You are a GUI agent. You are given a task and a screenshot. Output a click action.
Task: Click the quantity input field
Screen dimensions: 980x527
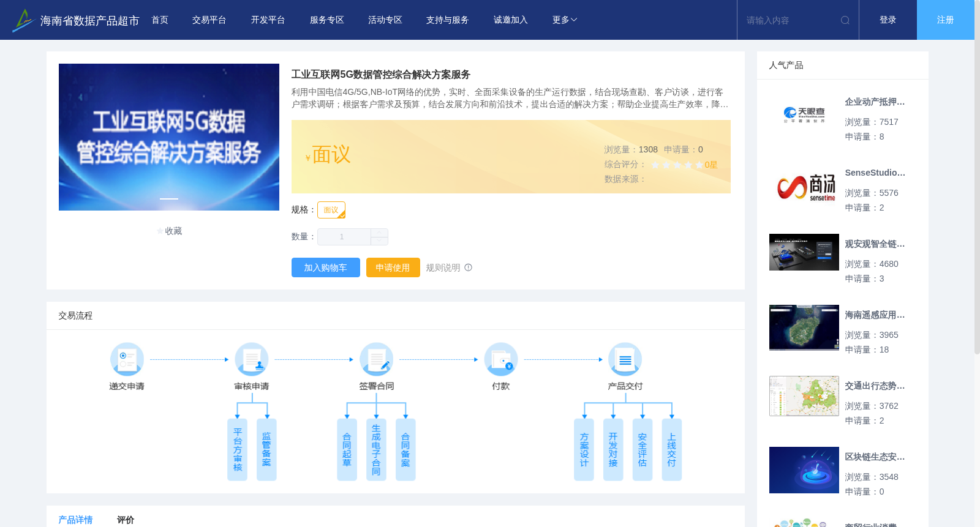click(x=344, y=237)
